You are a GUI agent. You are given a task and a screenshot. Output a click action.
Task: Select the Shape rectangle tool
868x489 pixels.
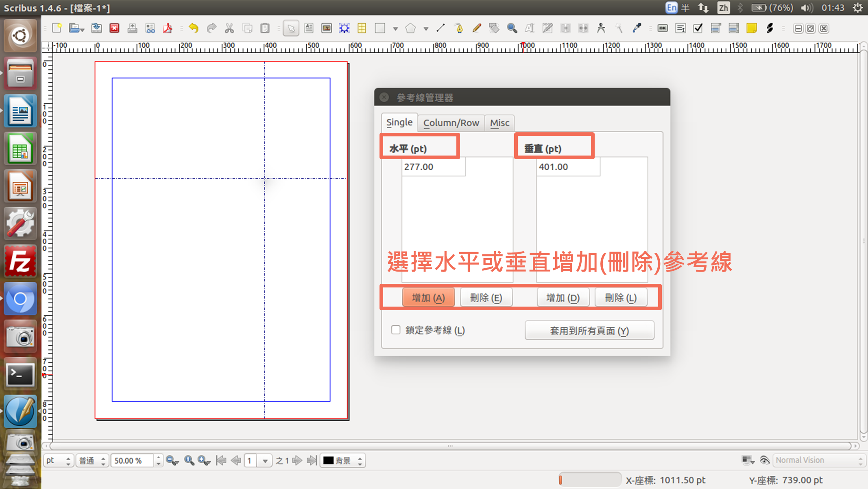(380, 28)
